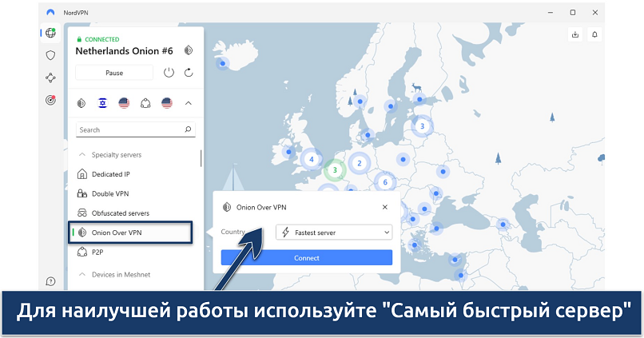Click the server Search field

(129, 129)
